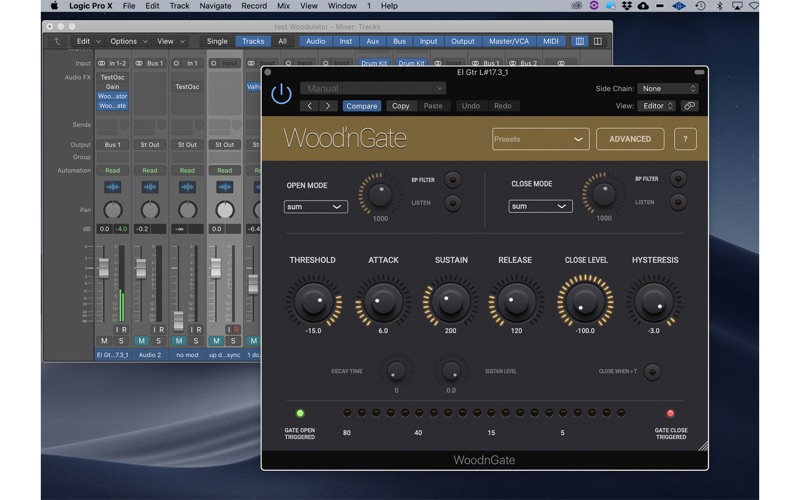The image size is (800, 500).
Task: Open the Side Chain dropdown
Action: coord(668,89)
